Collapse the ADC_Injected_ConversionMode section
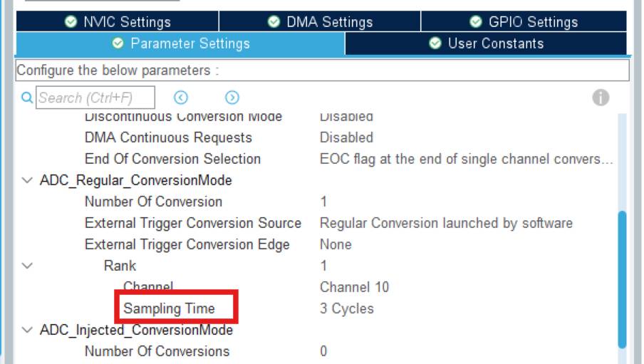Image resolution: width=644 pixels, height=364 pixels. (x=27, y=330)
